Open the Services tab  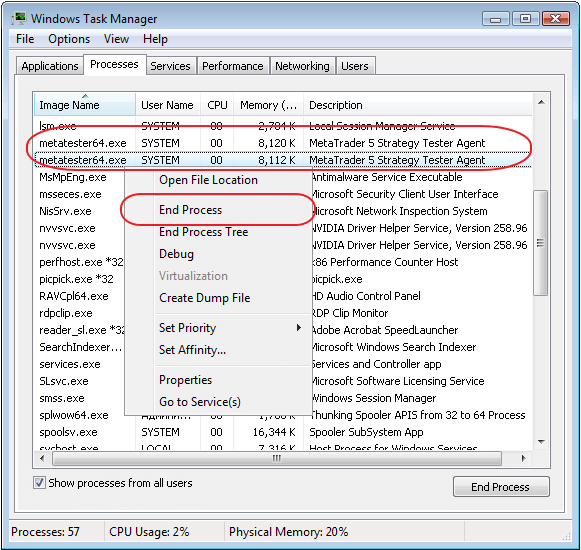(x=170, y=66)
